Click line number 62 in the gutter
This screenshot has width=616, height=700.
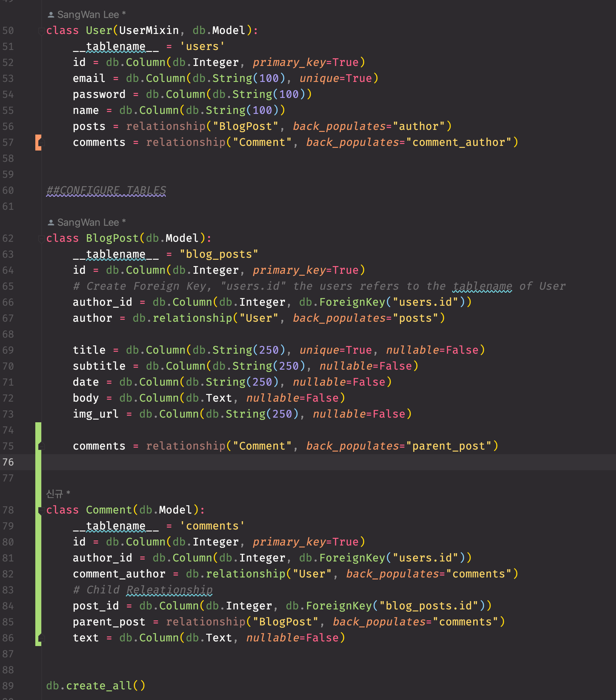tap(8, 238)
